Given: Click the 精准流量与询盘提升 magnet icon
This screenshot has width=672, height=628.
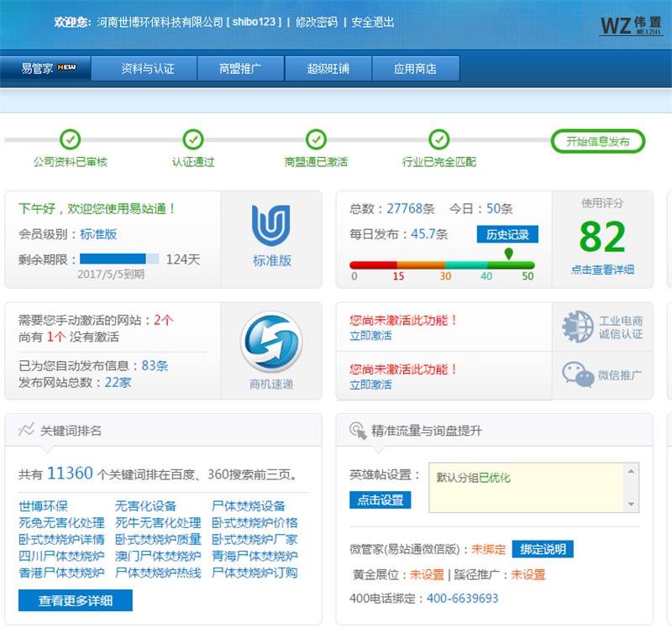Looking at the screenshot, I should 355,428.
